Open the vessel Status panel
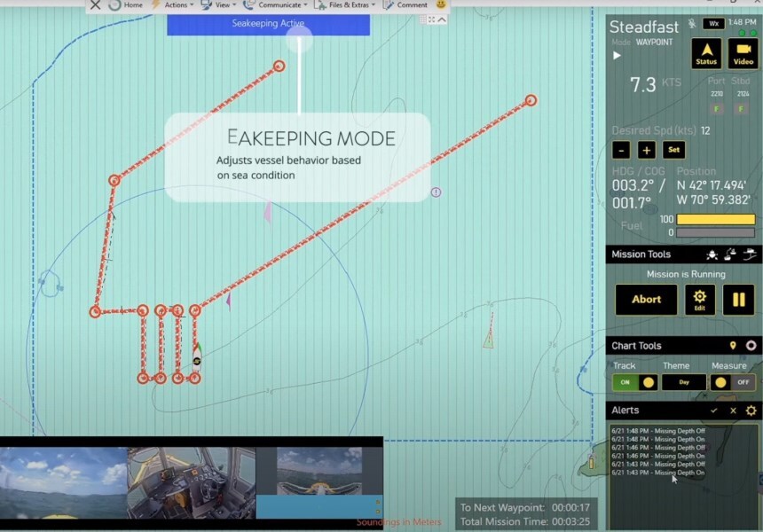The image size is (763, 532). tap(706, 53)
